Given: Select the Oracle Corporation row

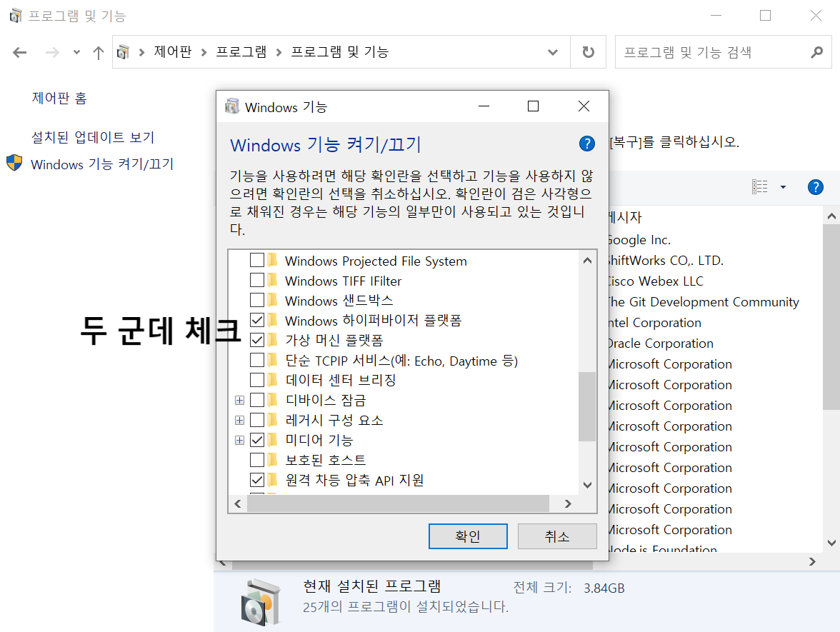Looking at the screenshot, I should coord(662,343).
